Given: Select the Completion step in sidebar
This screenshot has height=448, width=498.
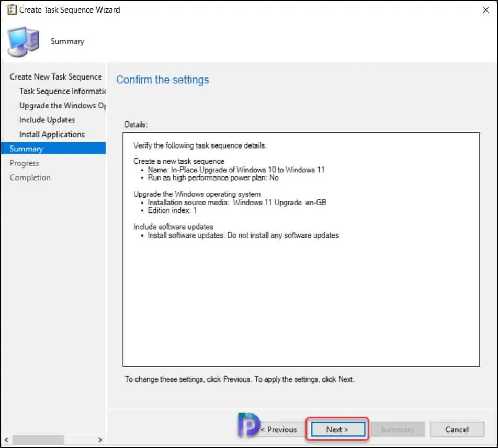Looking at the screenshot, I should point(30,177).
